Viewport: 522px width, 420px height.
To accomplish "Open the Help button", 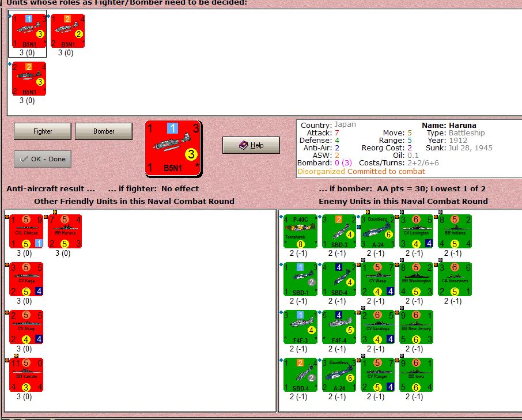I will [251, 145].
